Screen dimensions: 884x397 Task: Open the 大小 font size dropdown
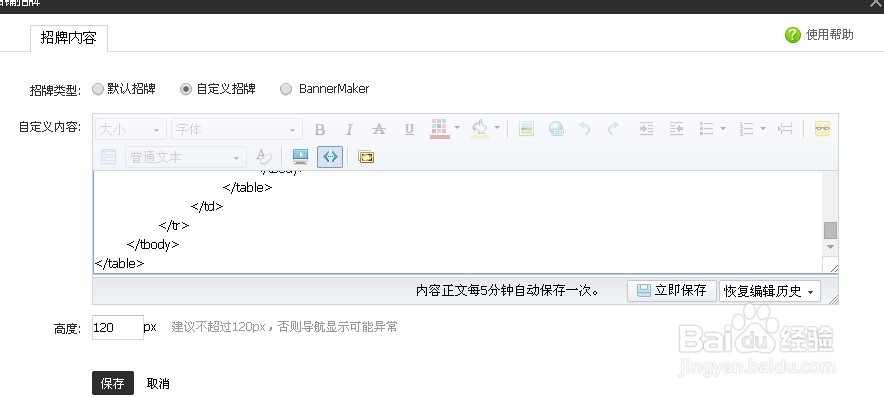(x=131, y=129)
